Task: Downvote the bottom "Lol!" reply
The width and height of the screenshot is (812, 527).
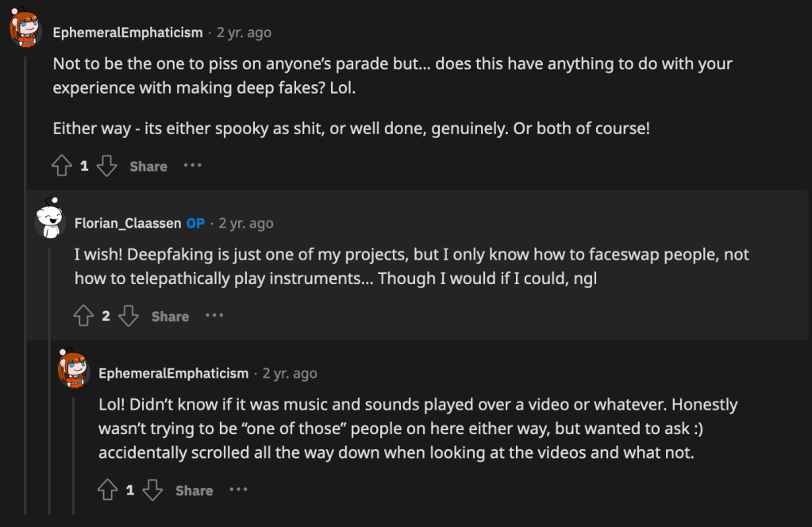Action: point(152,490)
